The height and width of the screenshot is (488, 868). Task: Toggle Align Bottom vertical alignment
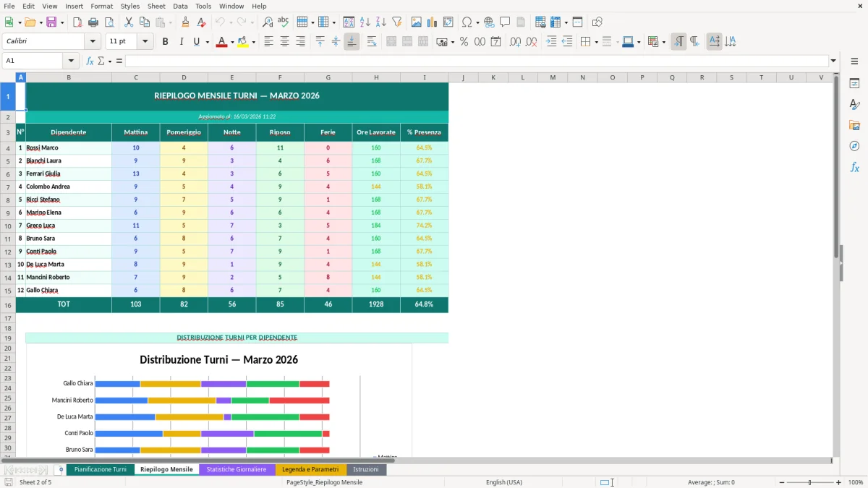352,42
